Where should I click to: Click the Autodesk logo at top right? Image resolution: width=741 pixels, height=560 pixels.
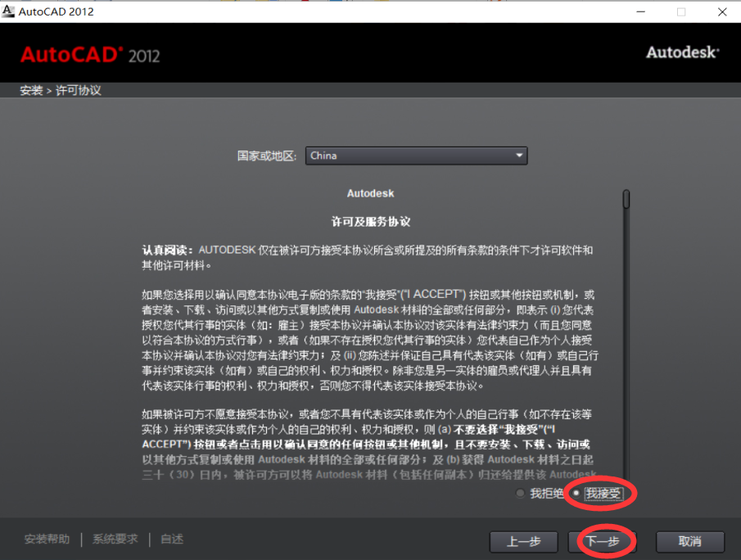click(x=682, y=52)
